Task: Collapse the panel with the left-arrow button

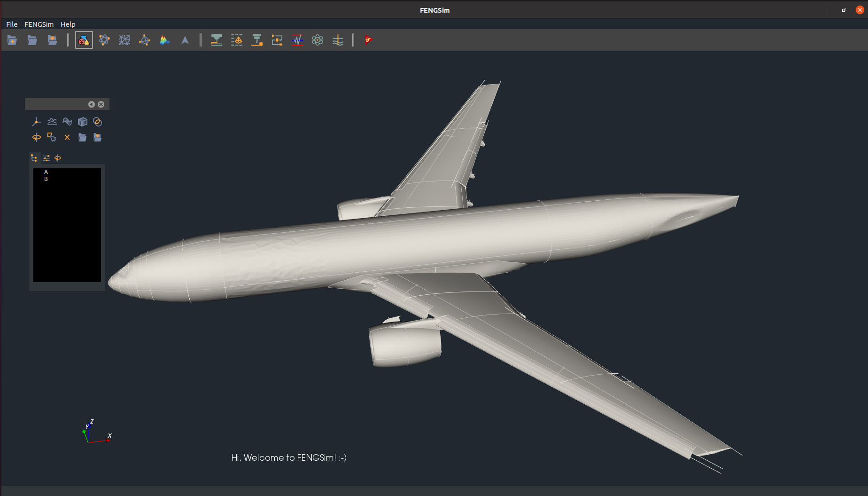Action: coord(92,104)
